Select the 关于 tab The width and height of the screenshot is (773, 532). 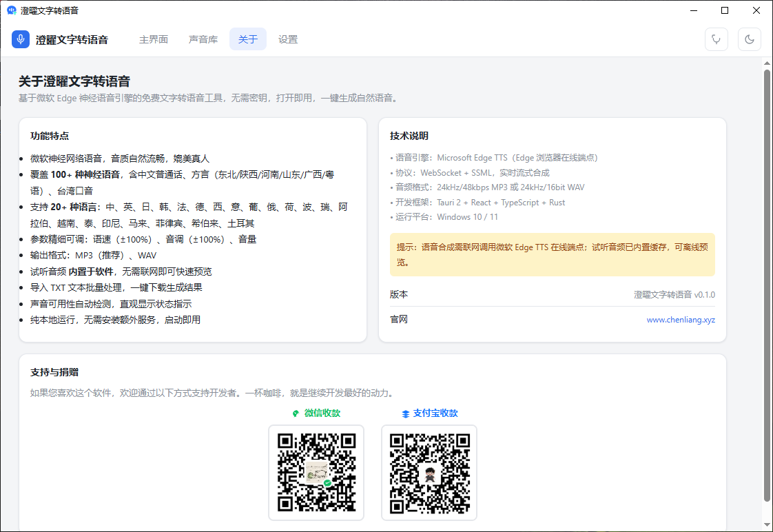coord(248,39)
